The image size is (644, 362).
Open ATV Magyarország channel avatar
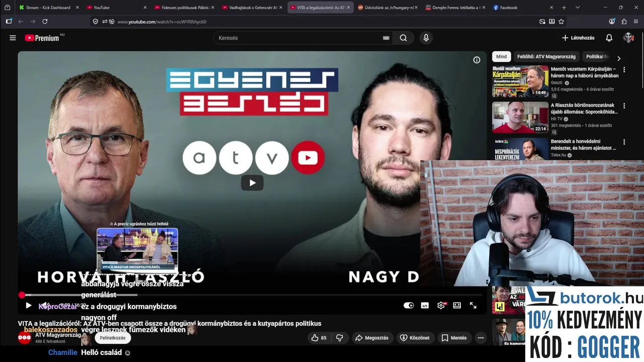tap(25, 338)
